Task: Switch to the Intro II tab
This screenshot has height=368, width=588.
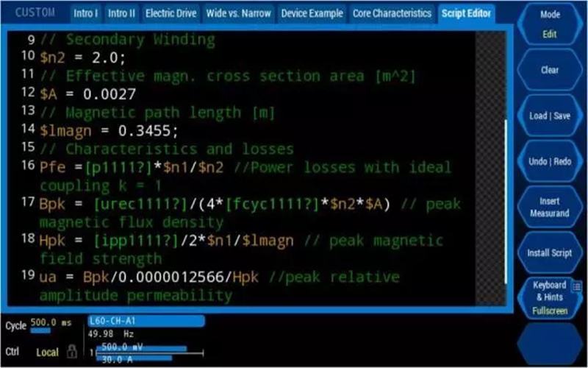Action: [121, 13]
